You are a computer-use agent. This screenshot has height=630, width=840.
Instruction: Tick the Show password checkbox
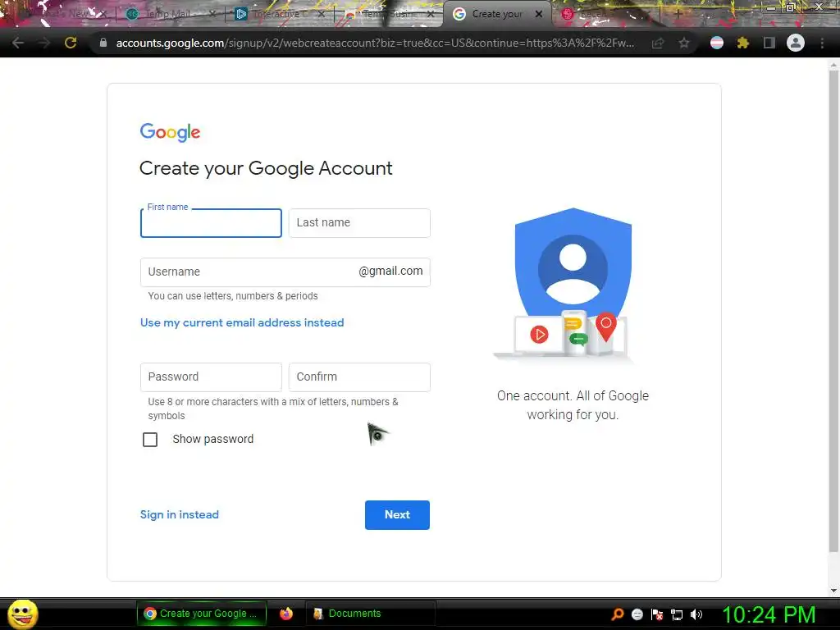pyautogui.click(x=150, y=440)
